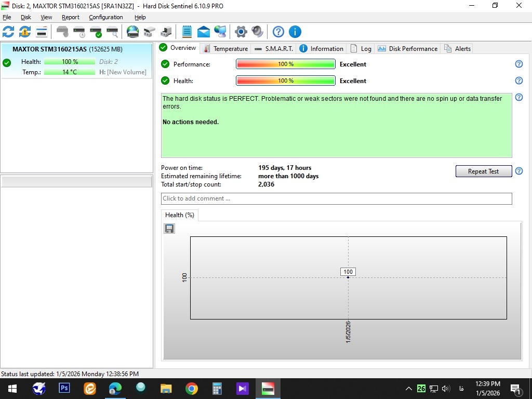532x399 pixels.
Task: Switch to the Temperature tab
Action: (x=225, y=49)
